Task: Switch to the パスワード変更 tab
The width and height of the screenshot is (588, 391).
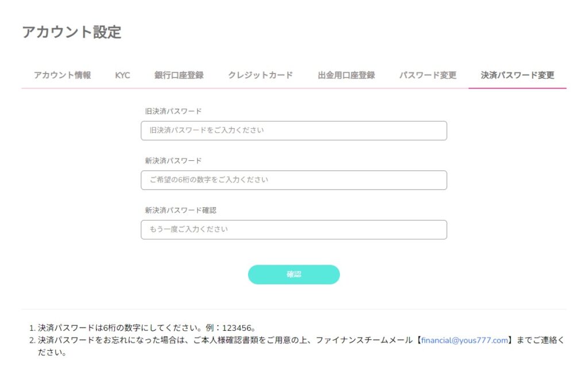Action: [x=428, y=75]
